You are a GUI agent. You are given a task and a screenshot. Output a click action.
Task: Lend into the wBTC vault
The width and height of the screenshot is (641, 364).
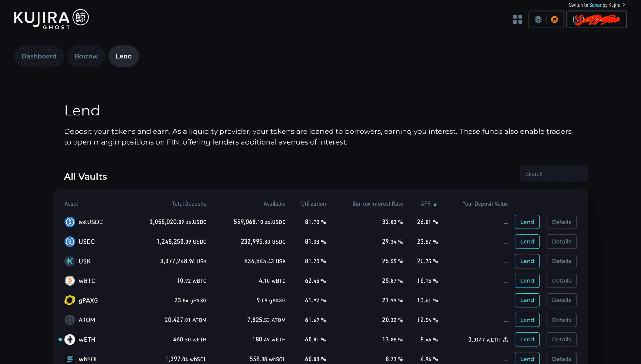point(527,281)
